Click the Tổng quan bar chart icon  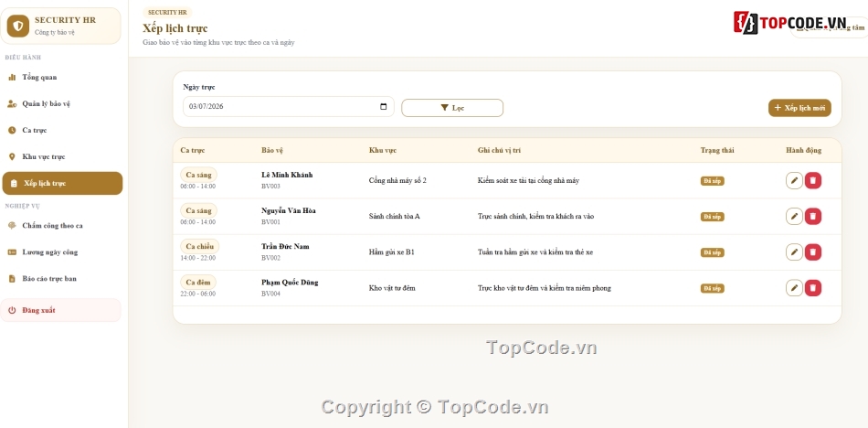(12, 77)
